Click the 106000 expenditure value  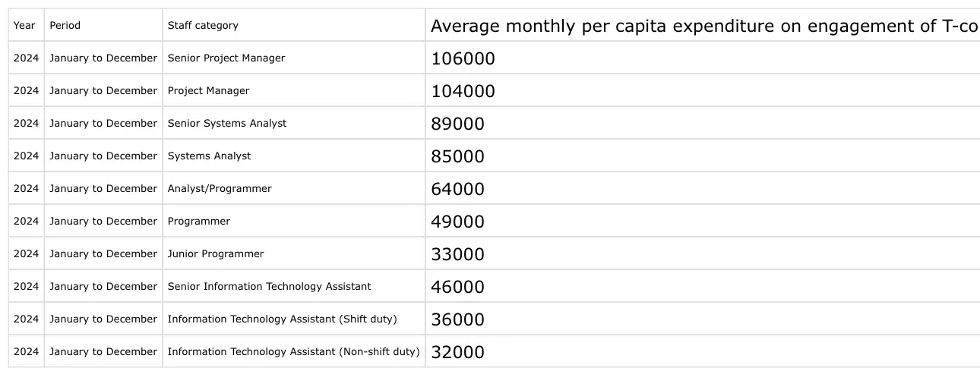463,58
